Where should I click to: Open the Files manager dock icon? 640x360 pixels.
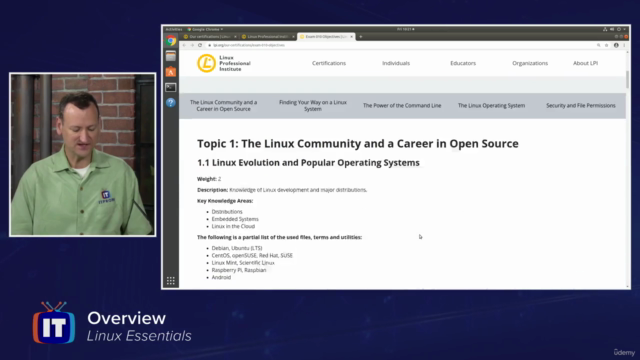pyautogui.click(x=171, y=56)
